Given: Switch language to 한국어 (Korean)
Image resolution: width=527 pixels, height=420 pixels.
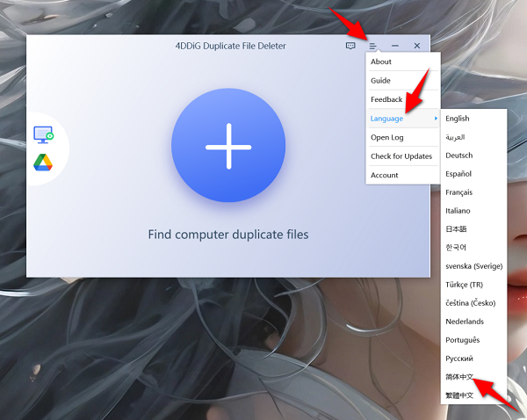Looking at the screenshot, I should 473,248.
